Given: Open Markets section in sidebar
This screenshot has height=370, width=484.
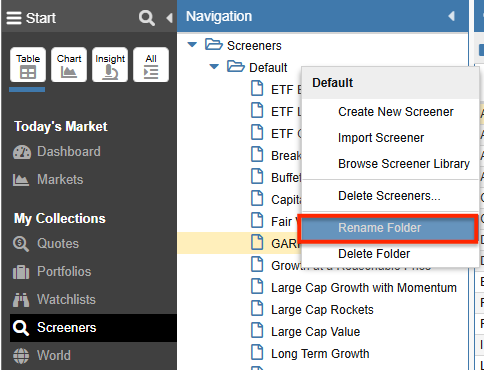Looking at the screenshot, I should pyautogui.click(x=48, y=180).
